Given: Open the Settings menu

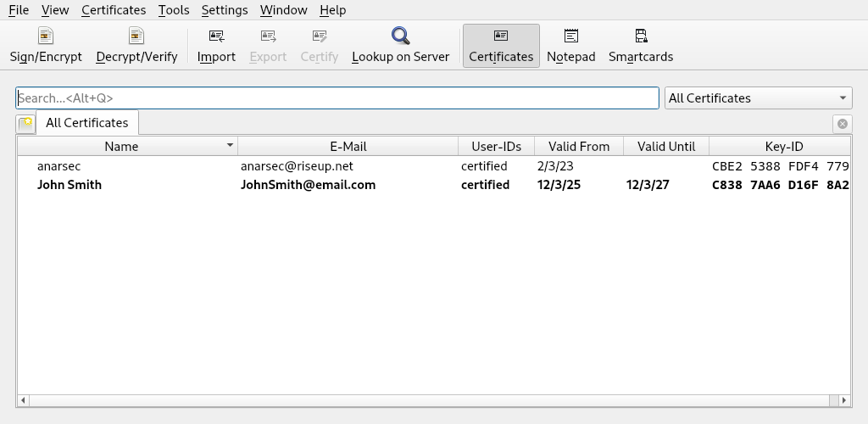Looking at the screenshot, I should (x=225, y=10).
